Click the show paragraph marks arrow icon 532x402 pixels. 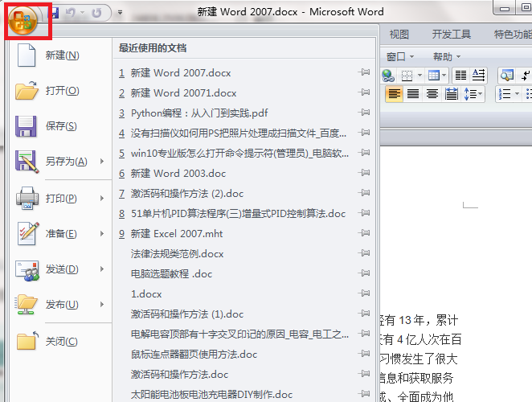point(526,76)
